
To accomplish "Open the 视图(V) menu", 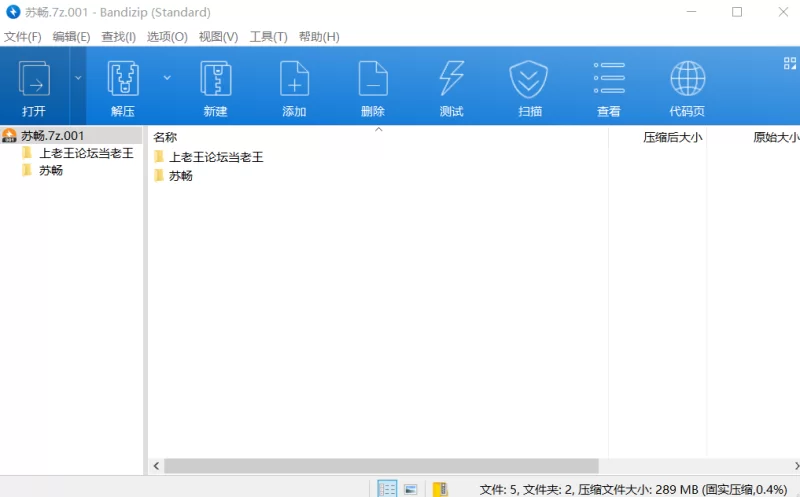I will pos(218,37).
